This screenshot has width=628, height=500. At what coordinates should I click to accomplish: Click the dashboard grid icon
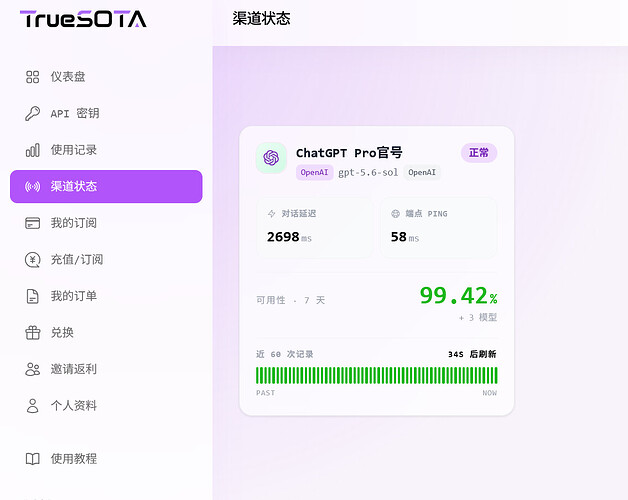[32, 77]
